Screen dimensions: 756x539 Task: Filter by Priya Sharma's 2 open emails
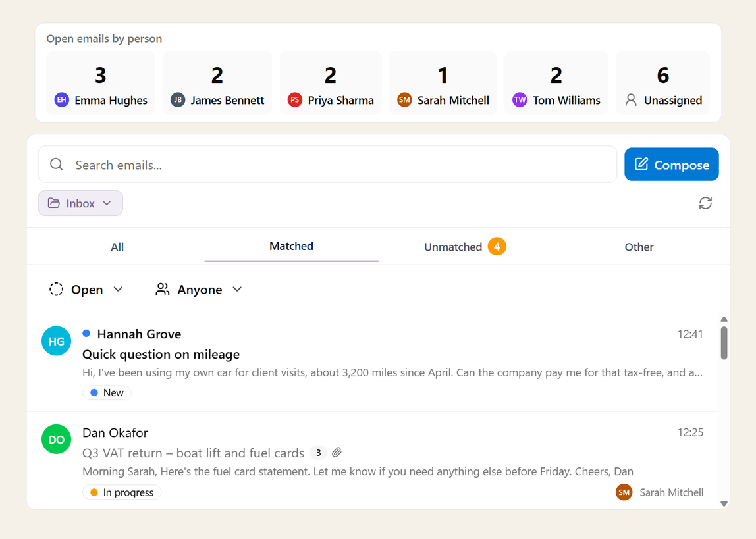tap(331, 83)
